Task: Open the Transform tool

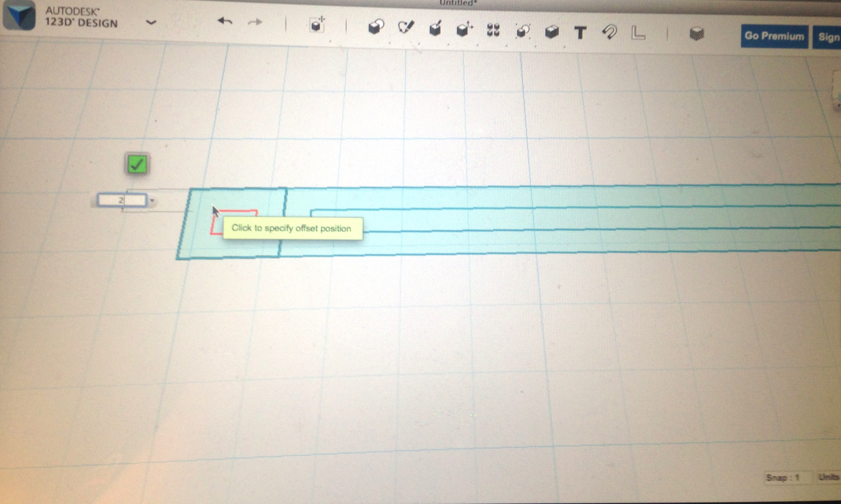Action: tap(317, 25)
